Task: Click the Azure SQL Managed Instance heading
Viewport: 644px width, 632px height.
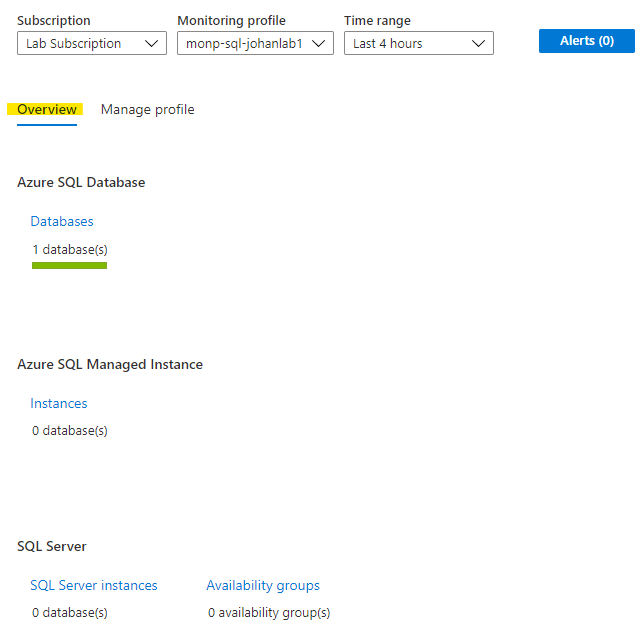Action: (110, 365)
